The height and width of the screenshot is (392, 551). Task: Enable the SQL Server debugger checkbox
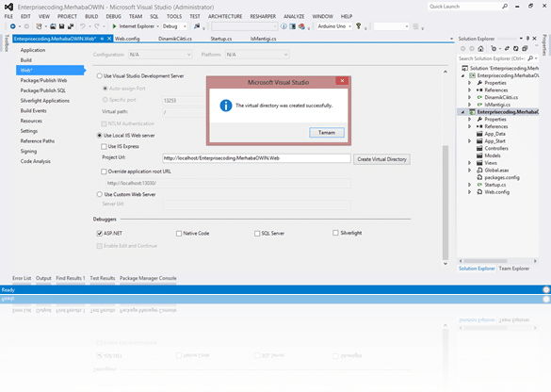[257, 234]
